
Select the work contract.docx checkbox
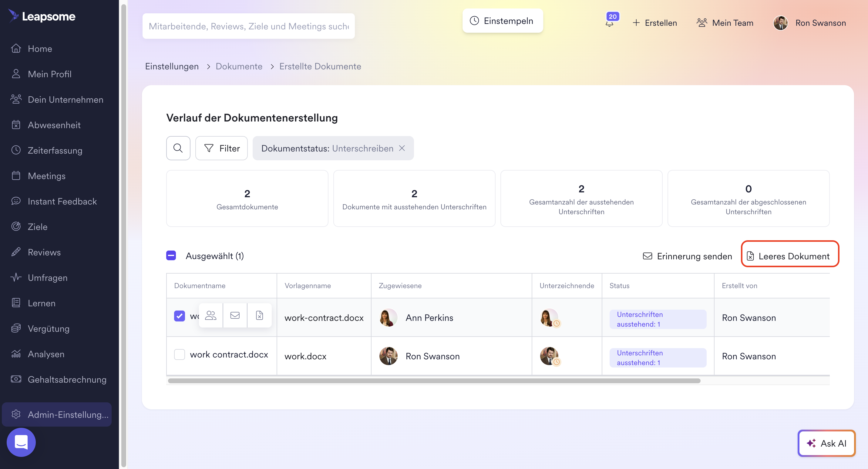pyautogui.click(x=179, y=354)
